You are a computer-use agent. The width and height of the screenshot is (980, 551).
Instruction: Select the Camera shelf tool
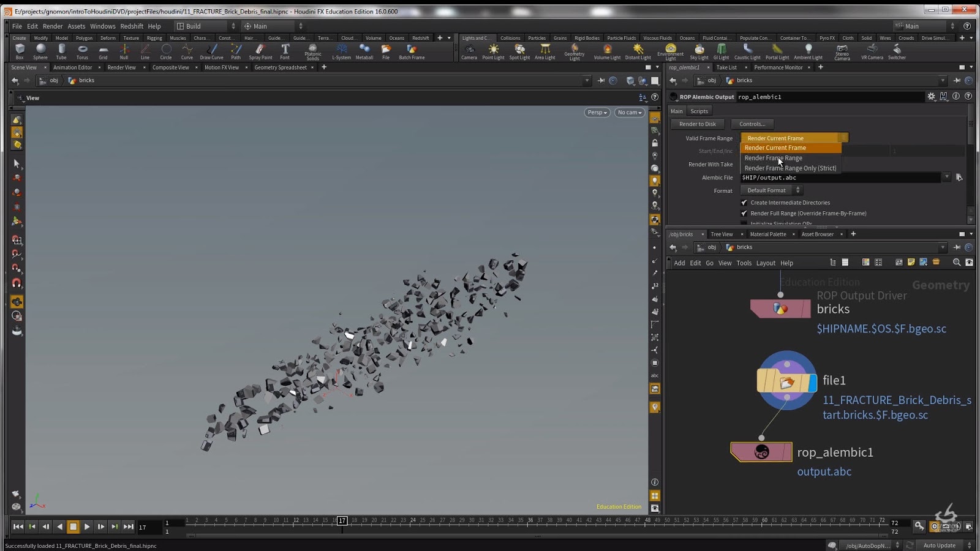pos(469,51)
